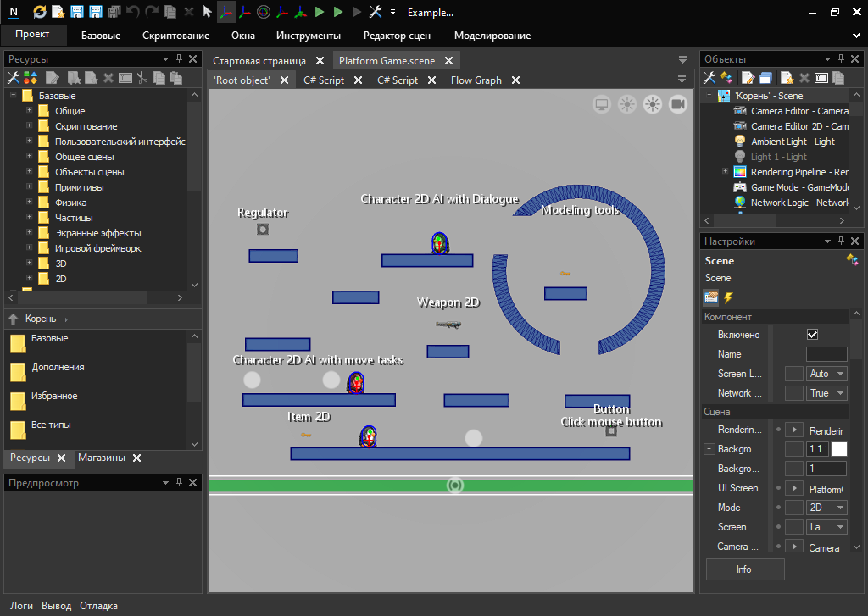Click the camera icon in the scene viewport
The width and height of the screenshot is (868, 616).
tap(677, 104)
